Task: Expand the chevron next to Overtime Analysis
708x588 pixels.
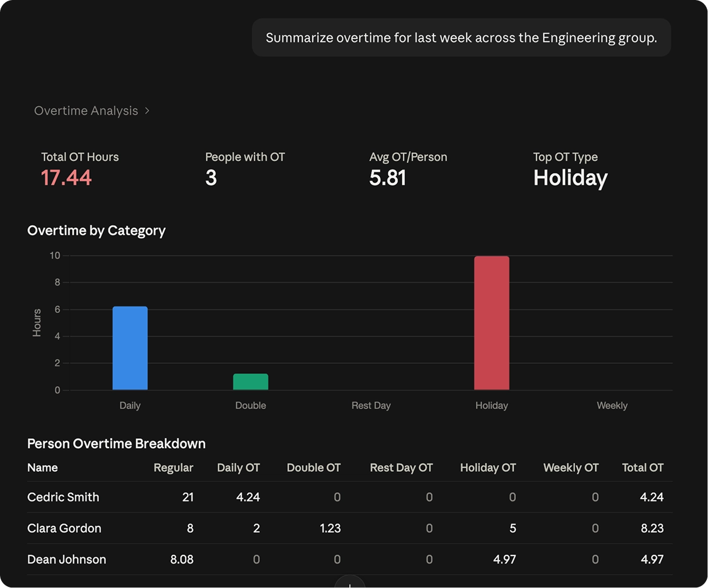Action: tap(147, 111)
